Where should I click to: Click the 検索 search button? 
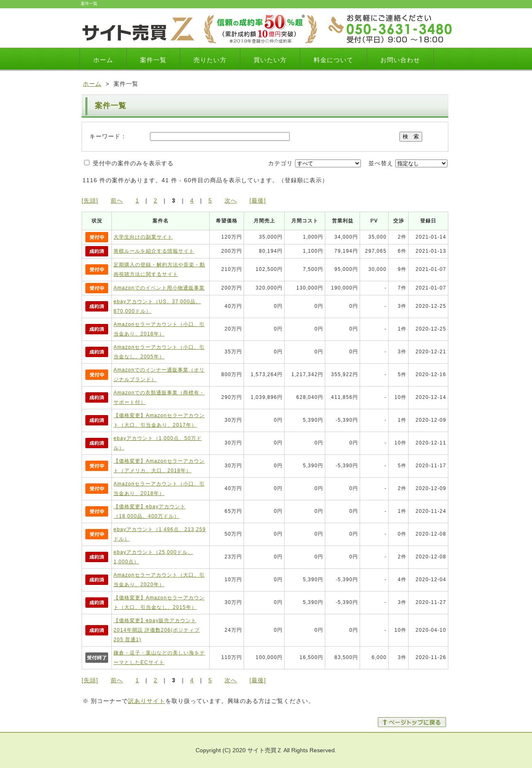click(x=411, y=136)
